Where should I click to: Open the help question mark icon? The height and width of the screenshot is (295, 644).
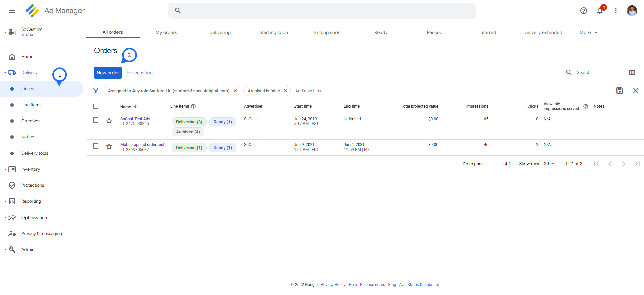(584, 11)
